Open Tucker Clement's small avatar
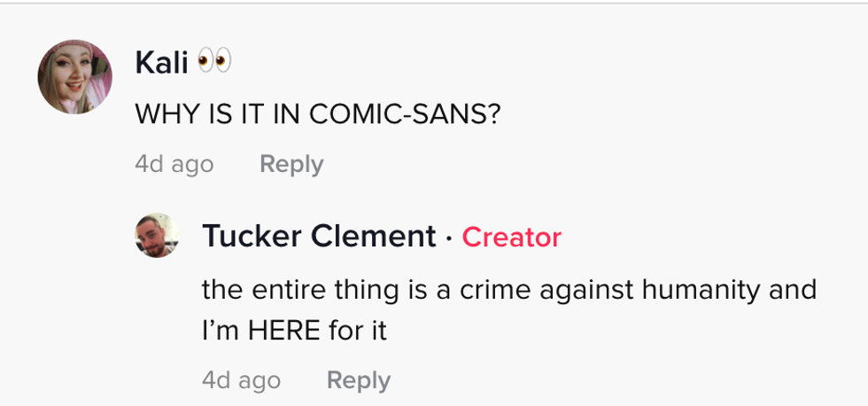The height and width of the screenshot is (406, 868). pyautogui.click(x=157, y=236)
